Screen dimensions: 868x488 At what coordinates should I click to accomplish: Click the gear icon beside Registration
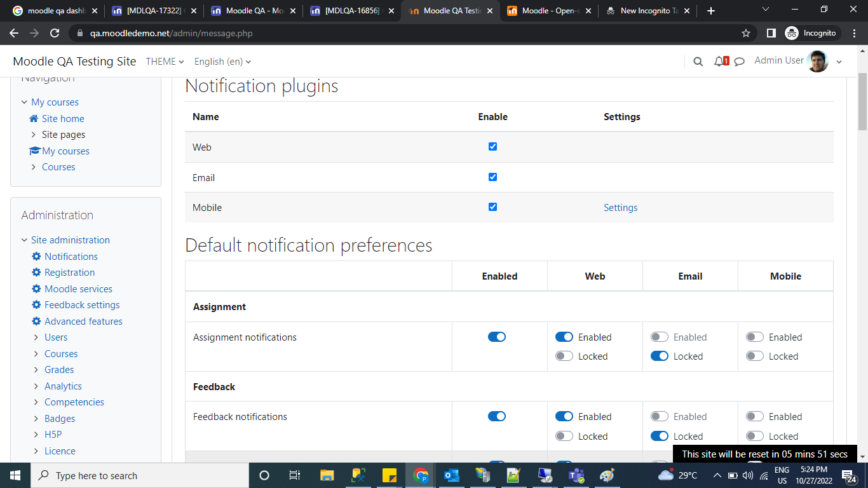point(36,273)
